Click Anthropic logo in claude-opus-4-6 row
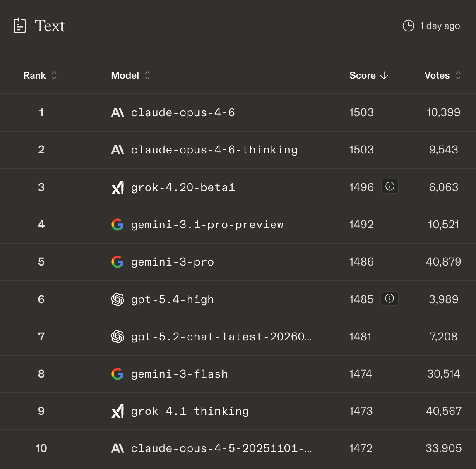 tap(118, 112)
